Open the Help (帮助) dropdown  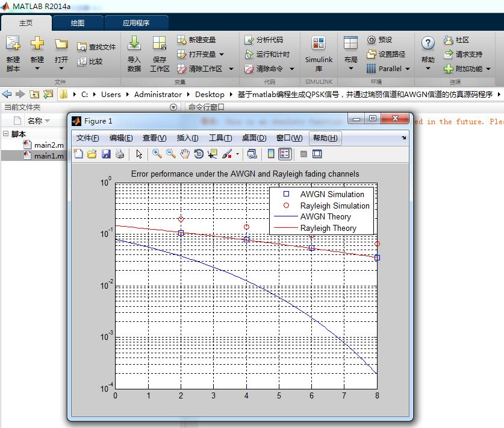(x=428, y=68)
